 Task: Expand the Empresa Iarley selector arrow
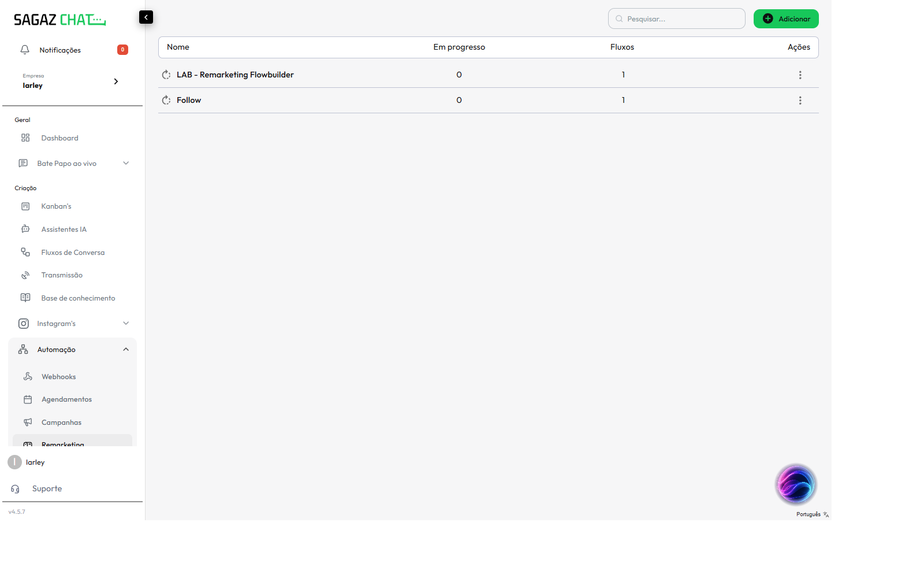pos(116,81)
